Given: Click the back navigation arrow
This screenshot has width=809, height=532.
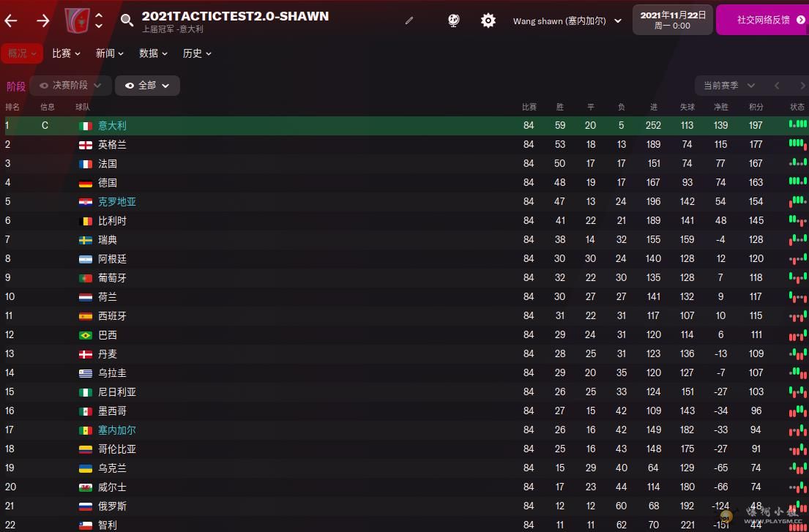Looking at the screenshot, I should (x=11, y=20).
